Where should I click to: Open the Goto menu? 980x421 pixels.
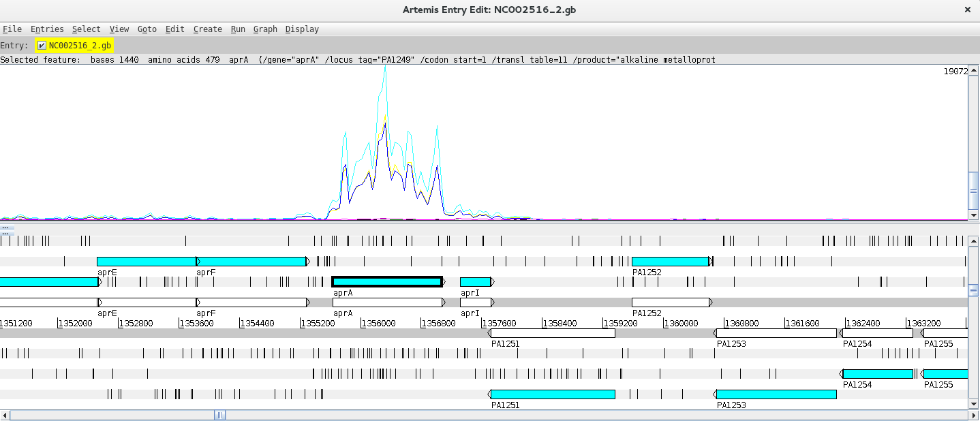pos(147,29)
